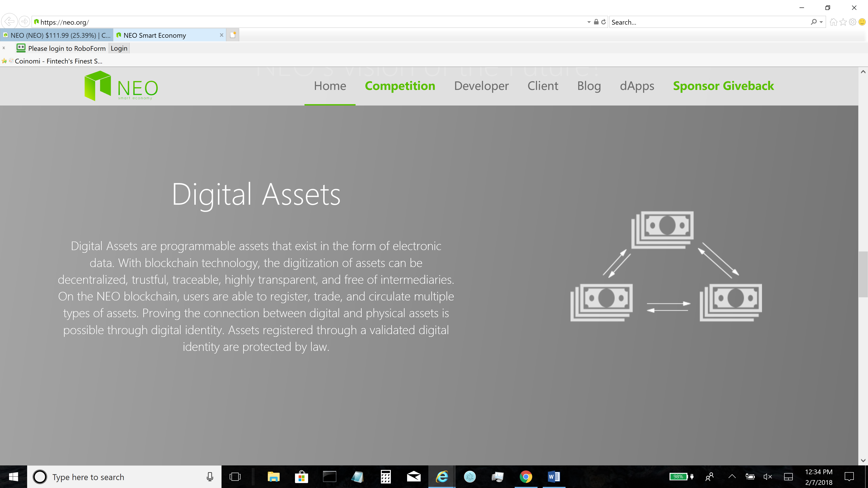Click the browser Home icon

834,21
